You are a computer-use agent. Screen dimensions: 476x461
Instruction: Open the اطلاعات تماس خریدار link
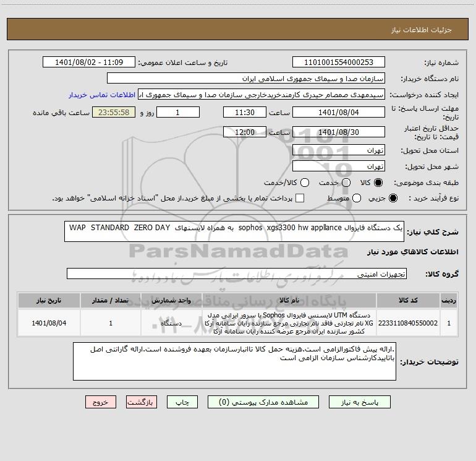[x=102, y=95]
